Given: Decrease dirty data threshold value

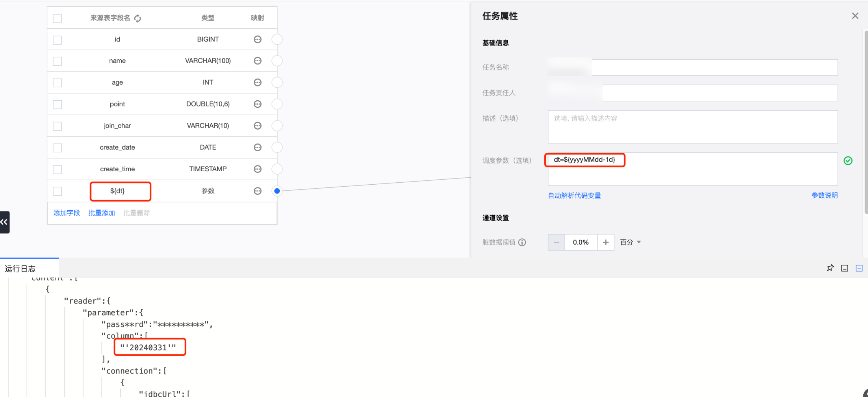Looking at the screenshot, I should click(556, 242).
